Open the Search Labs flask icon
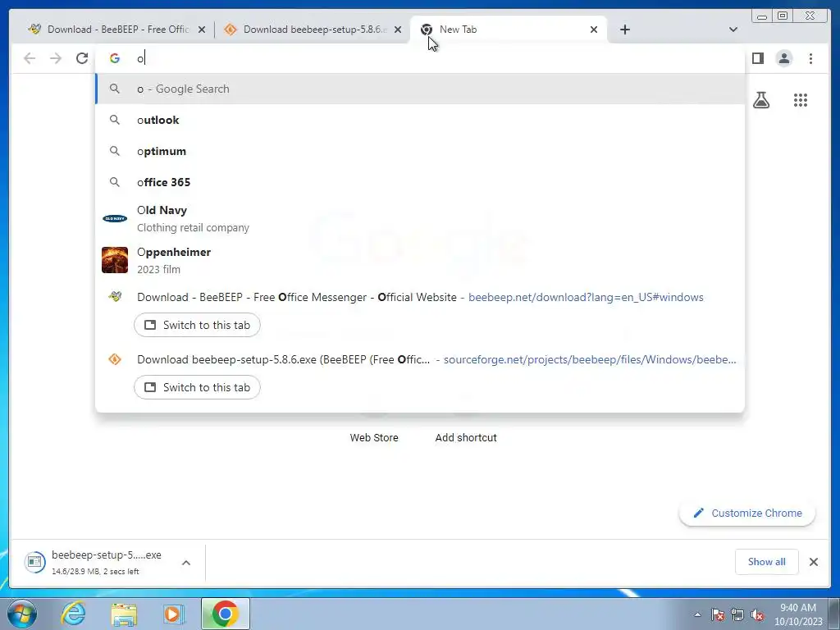The height and width of the screenshot is (630, 840). point(761,100)
